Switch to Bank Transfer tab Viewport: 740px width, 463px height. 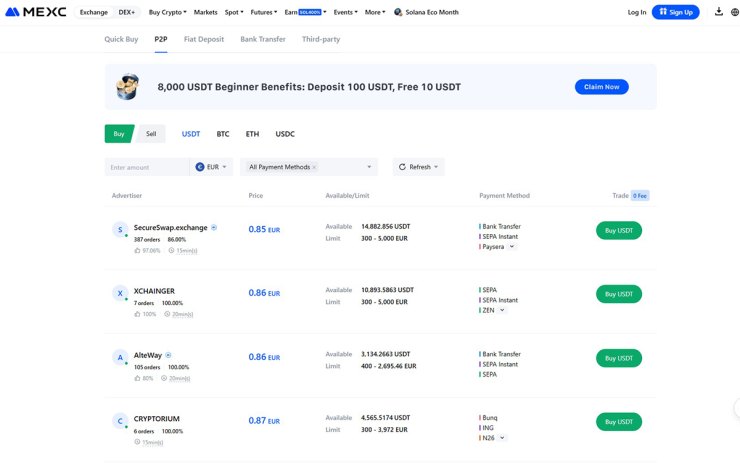click(263, 39)
